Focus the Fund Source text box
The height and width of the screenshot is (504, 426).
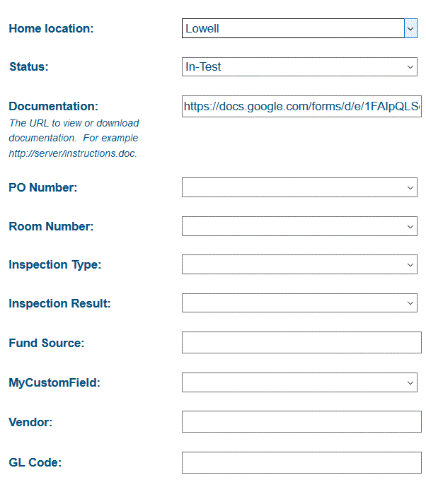301,343
